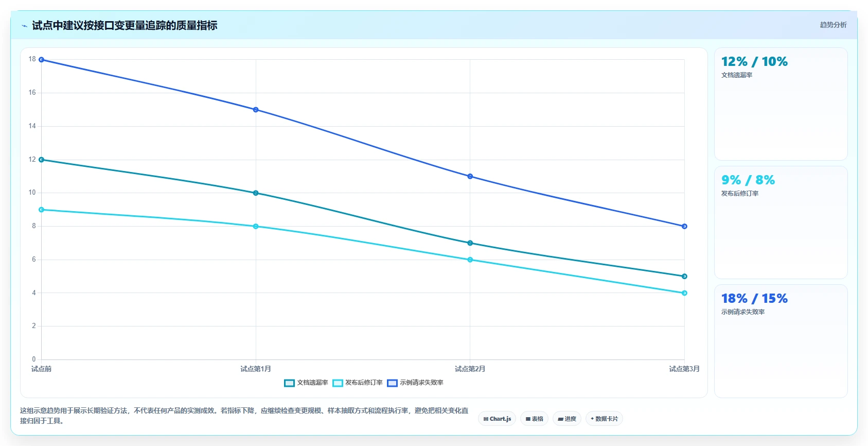Click the footnote paragraph starting 这组示意趋势
The height and width of the screenshot is (446, 868).
(244, 416)
